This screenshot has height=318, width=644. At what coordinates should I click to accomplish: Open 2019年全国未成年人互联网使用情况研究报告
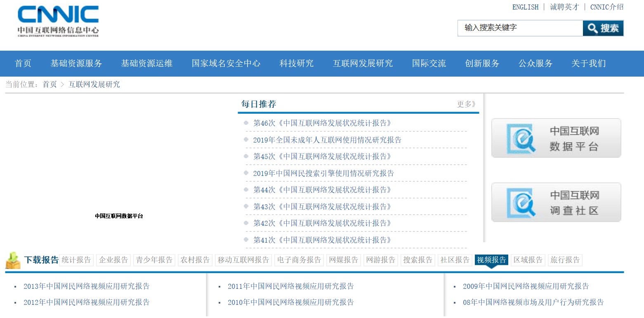(327, 140)
